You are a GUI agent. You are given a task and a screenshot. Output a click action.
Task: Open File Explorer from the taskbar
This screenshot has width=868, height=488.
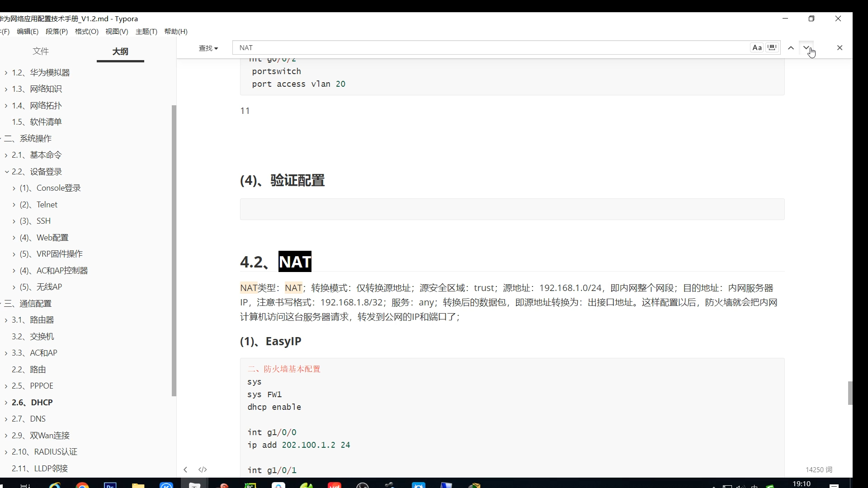click(138, 485)
